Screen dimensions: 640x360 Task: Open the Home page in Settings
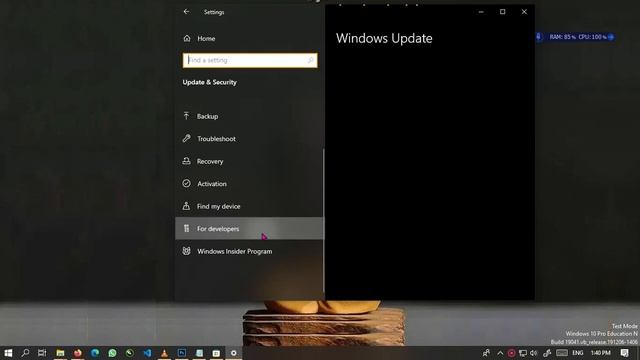click(x=199, y=38)
